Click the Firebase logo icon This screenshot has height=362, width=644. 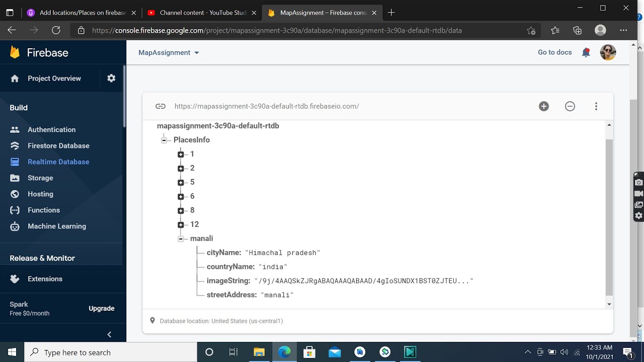point(15,52)
